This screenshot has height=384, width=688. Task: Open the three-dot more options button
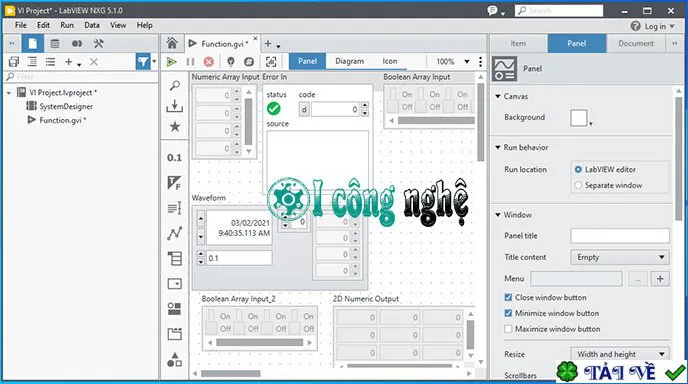pyautogui.click(x=480, y=62)
